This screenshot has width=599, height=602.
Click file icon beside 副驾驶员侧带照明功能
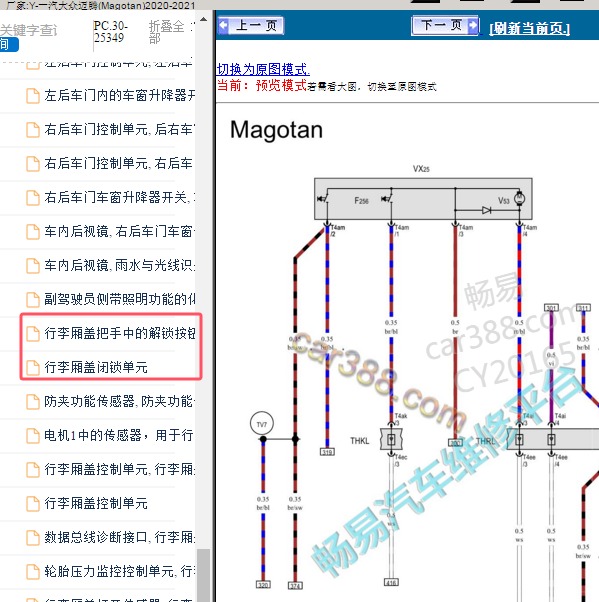coord(33,299)
